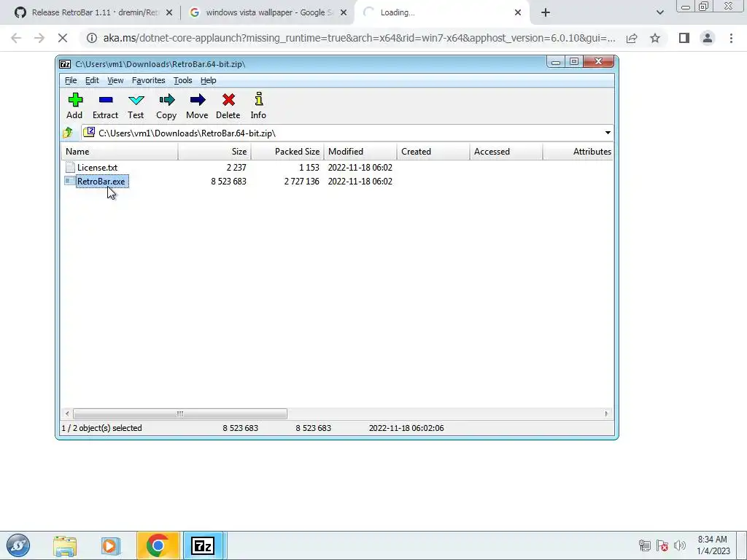Select the License.txt file
This screenshot has width=747, height=560.
(97, 168)
